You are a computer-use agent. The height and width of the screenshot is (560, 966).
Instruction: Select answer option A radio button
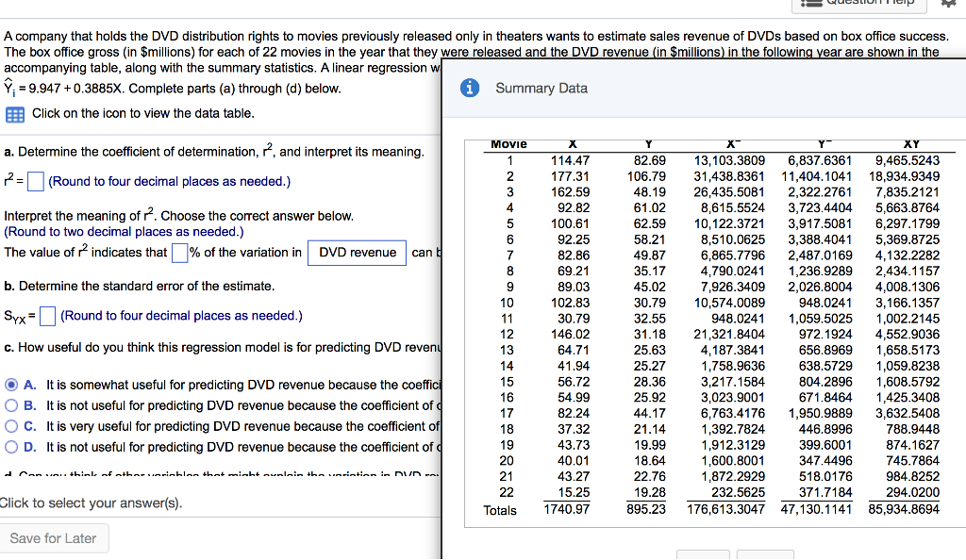click(x=11, y=386)
